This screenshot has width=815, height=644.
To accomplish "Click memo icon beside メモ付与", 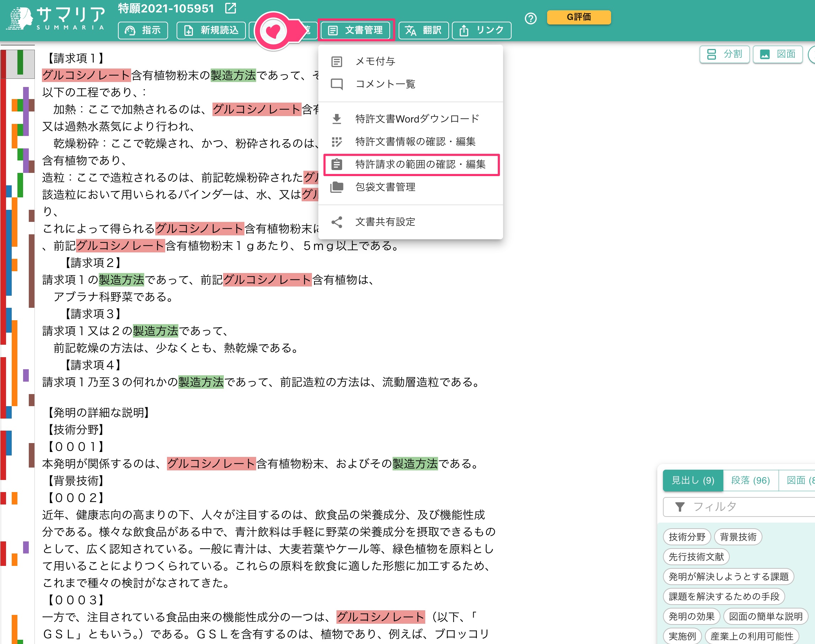I will point(336,61).
